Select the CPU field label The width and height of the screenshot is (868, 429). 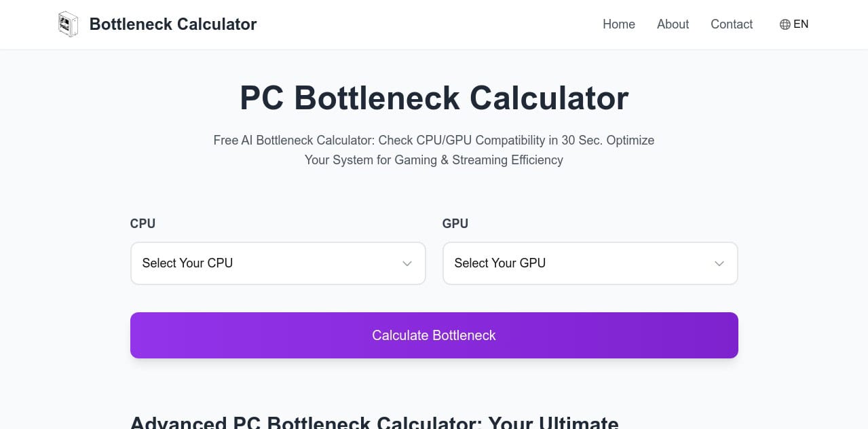[143, 223]
